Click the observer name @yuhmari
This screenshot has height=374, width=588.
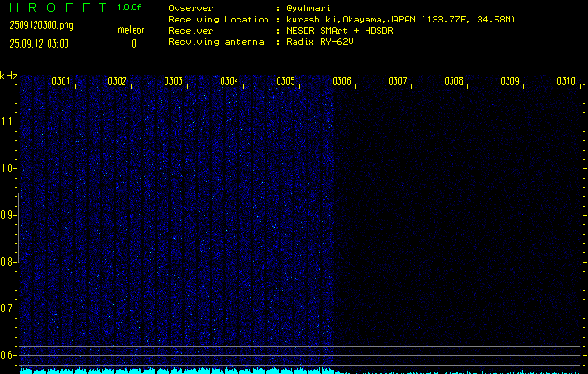[308, 8]
